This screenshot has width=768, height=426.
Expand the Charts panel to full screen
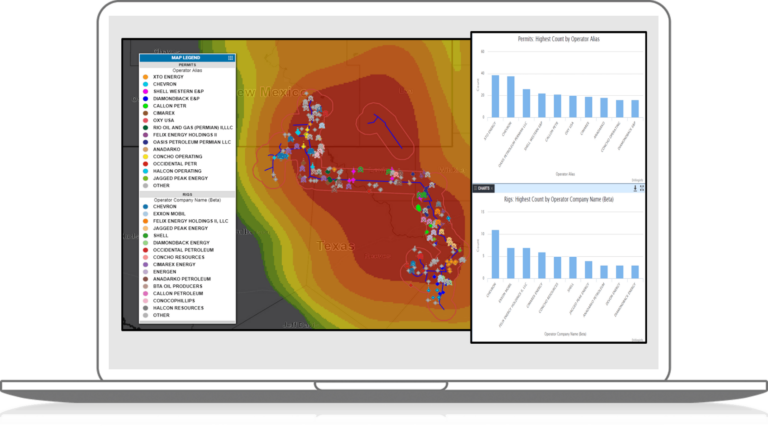coord(642,187)
